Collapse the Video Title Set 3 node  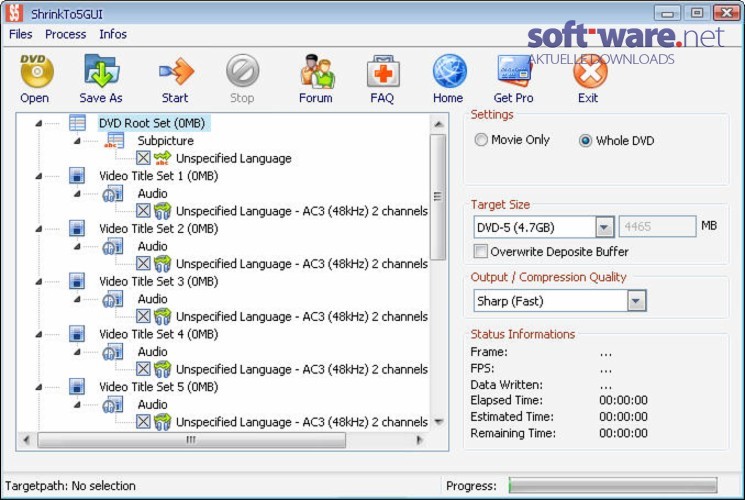[x=39, y=282]
